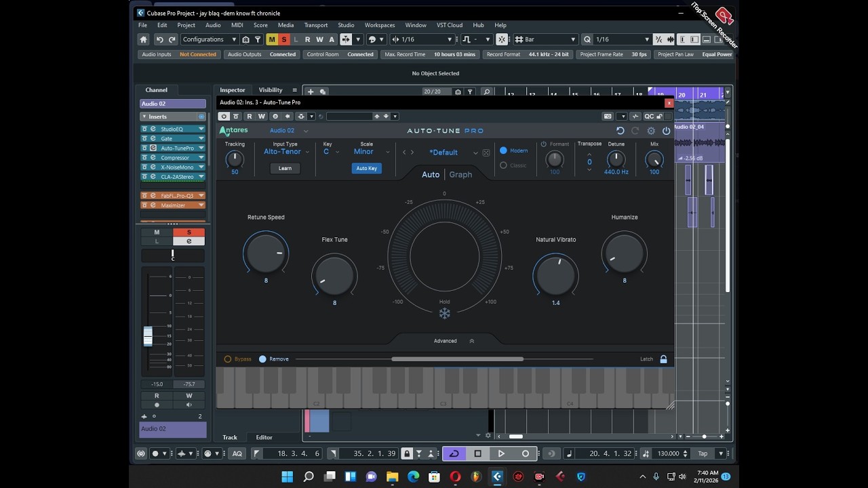The width and height of the screenshot is (868, 488).
Task: Open the Workspaces menu
Action: 380,25
